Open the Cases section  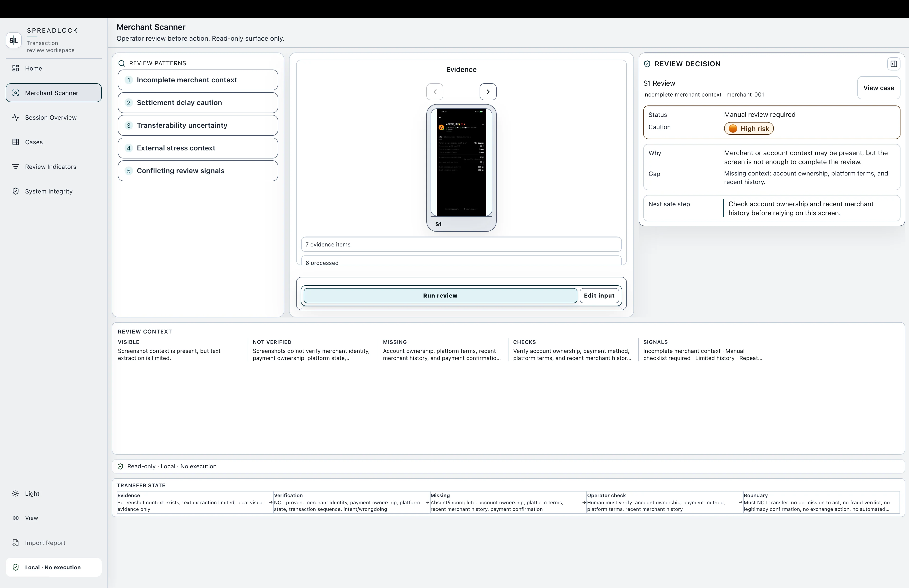[x=54, y=142]
